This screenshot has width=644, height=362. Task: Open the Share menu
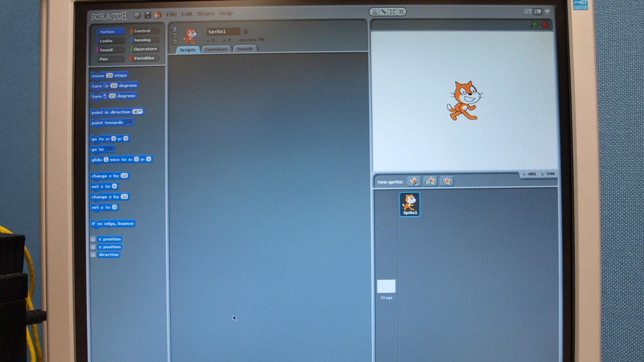pyautogui.click(x=206, y=14)
